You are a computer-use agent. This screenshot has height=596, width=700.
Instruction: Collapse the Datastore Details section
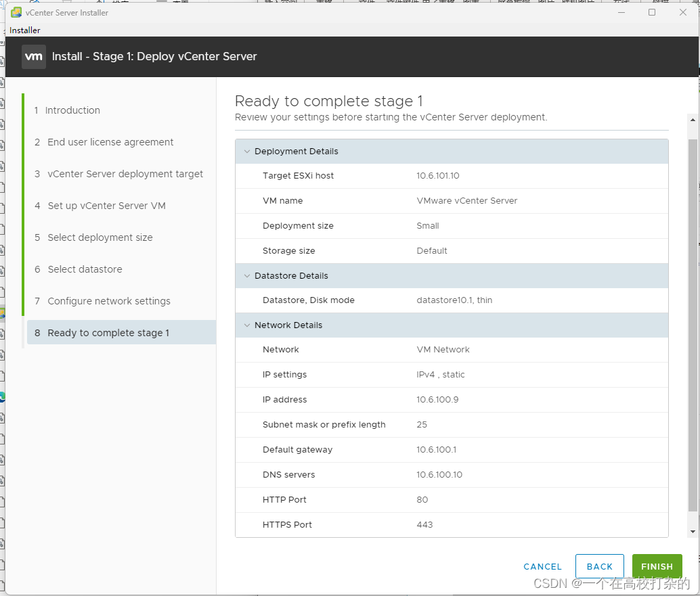[247, 276]
